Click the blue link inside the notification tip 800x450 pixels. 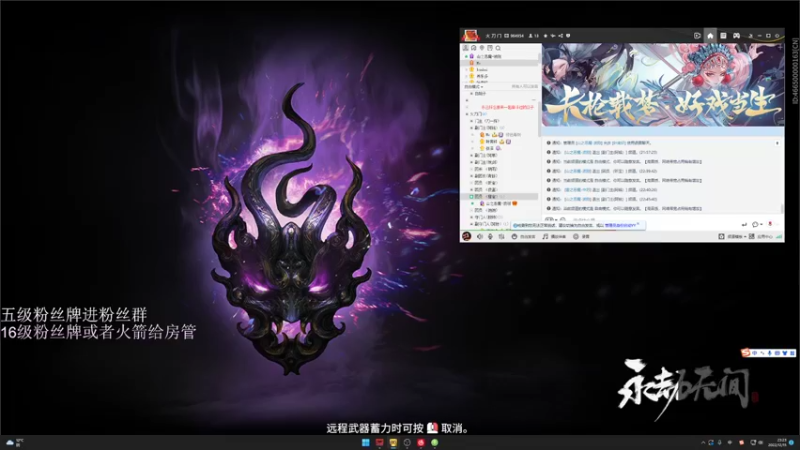point(620,225)
